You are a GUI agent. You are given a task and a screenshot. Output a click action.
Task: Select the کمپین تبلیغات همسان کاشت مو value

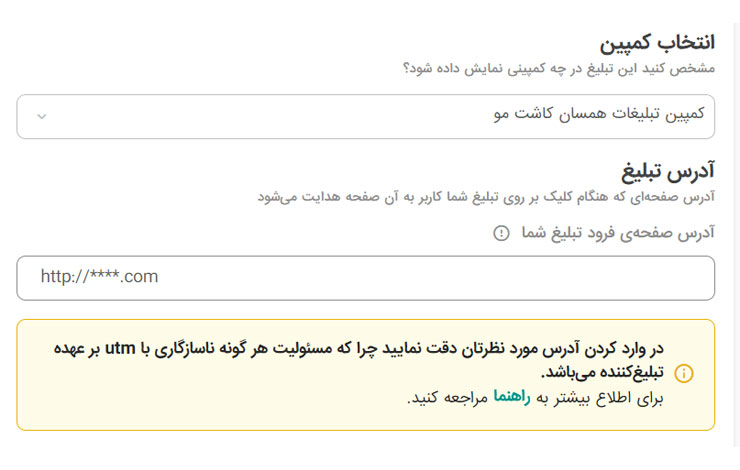[598, 114]
